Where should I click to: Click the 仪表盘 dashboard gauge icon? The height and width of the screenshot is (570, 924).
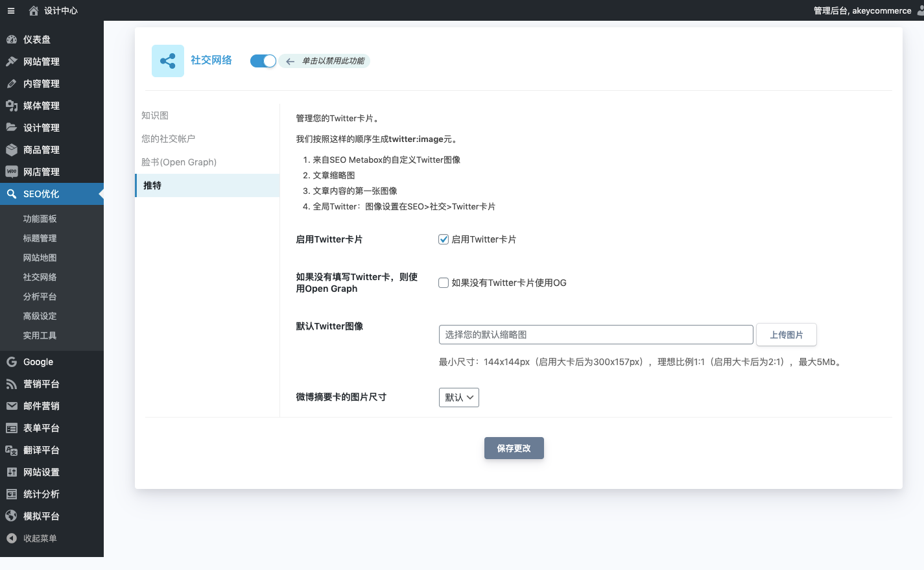[12, 40]
